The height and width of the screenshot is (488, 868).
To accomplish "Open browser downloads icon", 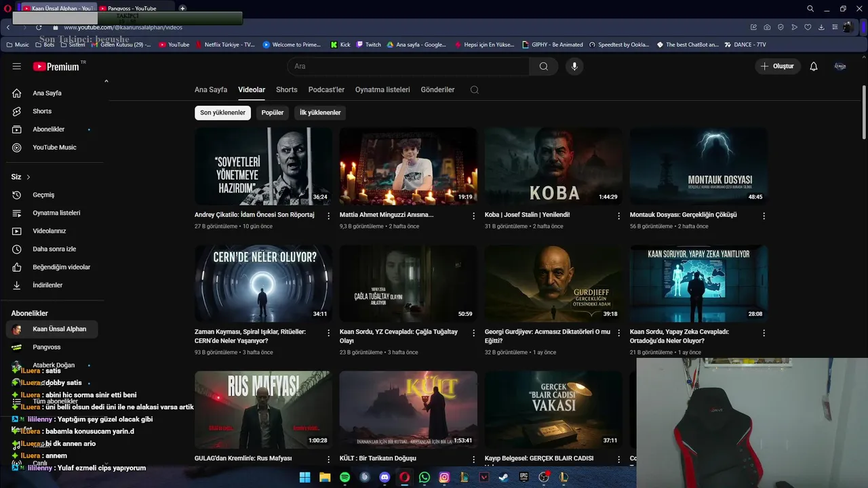I will pyautogui.click(x=821, y=27).
